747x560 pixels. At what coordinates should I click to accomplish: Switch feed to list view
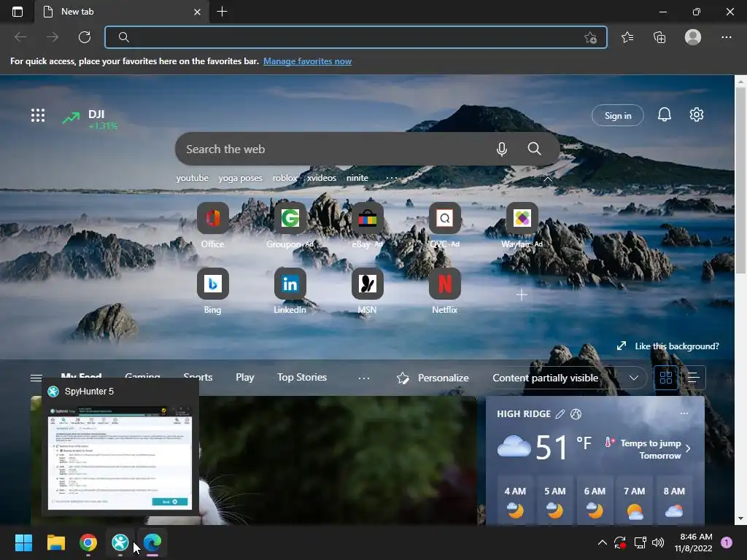pyautogui.click(x=693, y=378)
